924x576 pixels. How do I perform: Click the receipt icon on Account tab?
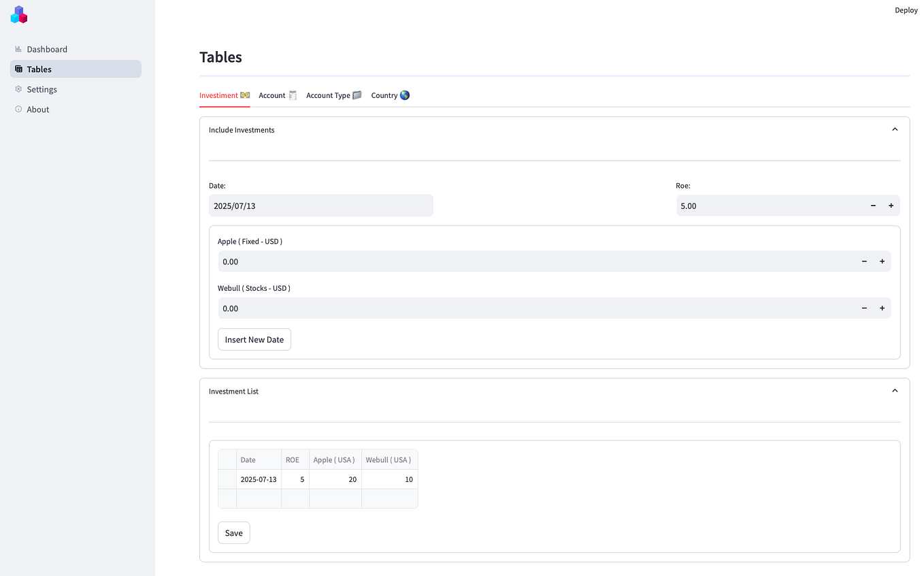pos(292,95)
